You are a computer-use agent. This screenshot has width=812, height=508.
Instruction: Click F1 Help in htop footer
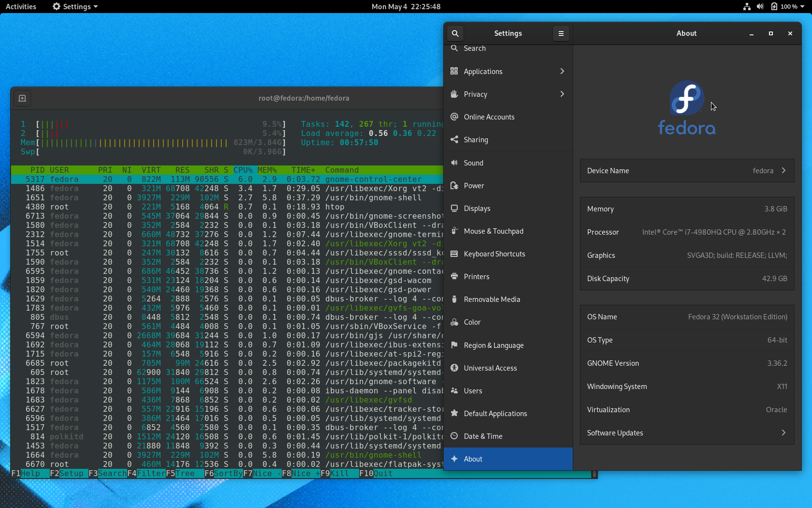click(26, 473)
